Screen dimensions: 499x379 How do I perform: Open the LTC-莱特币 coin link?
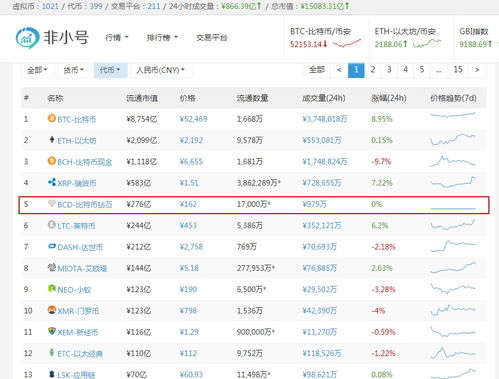point(76,226)
